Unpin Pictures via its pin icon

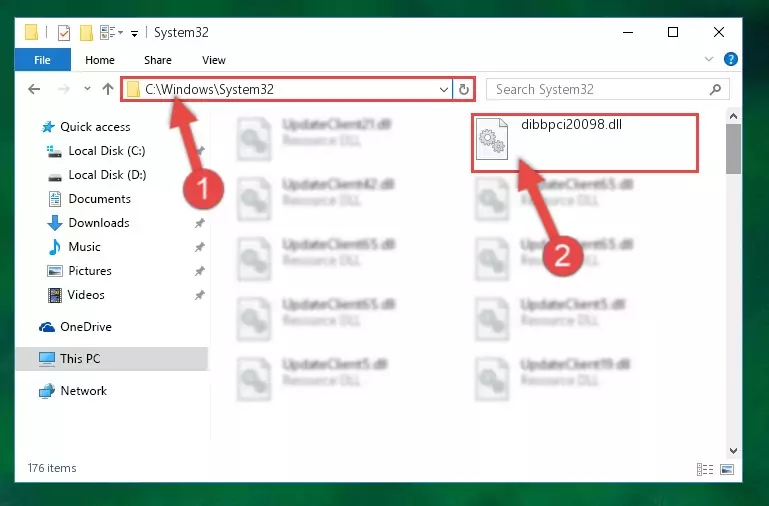tap(200, 272)
